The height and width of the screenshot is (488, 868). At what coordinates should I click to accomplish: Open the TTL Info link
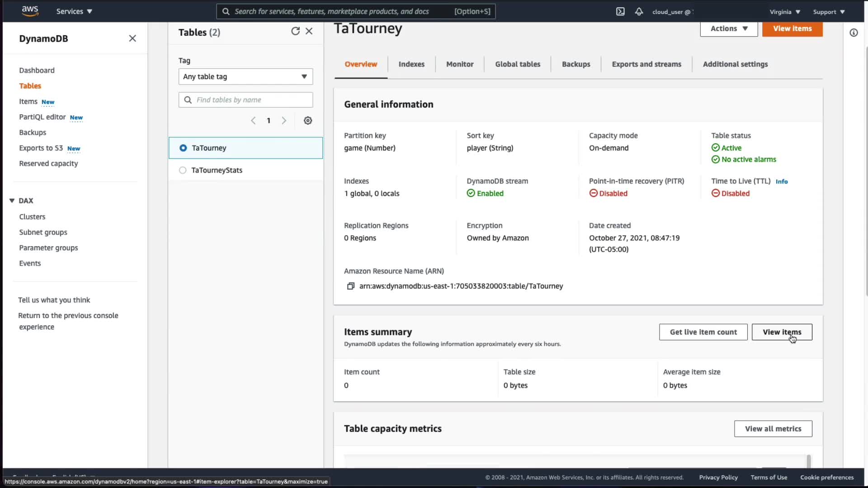pyautogui.click(x=782, y=182)
